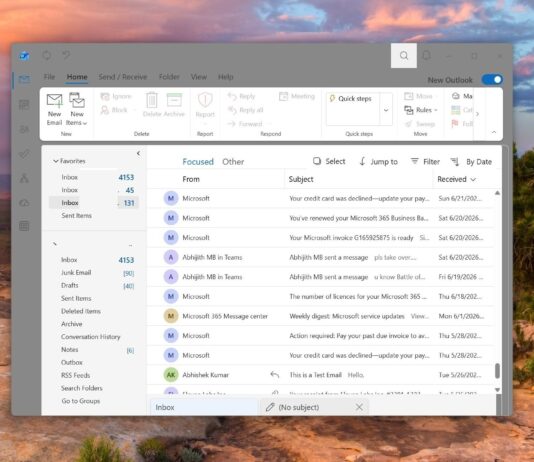Image resolution: width=534 pixels, height=462 pixels.
Task: Open the notifications bell
Action: coord(426,55)
